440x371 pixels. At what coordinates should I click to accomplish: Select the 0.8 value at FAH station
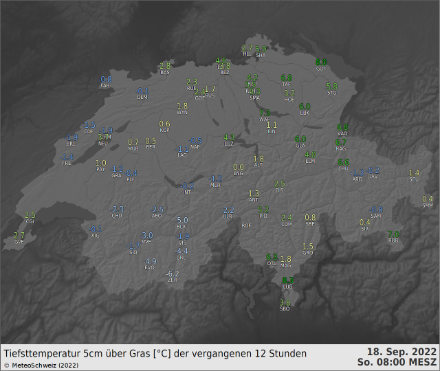click(106, 79)
